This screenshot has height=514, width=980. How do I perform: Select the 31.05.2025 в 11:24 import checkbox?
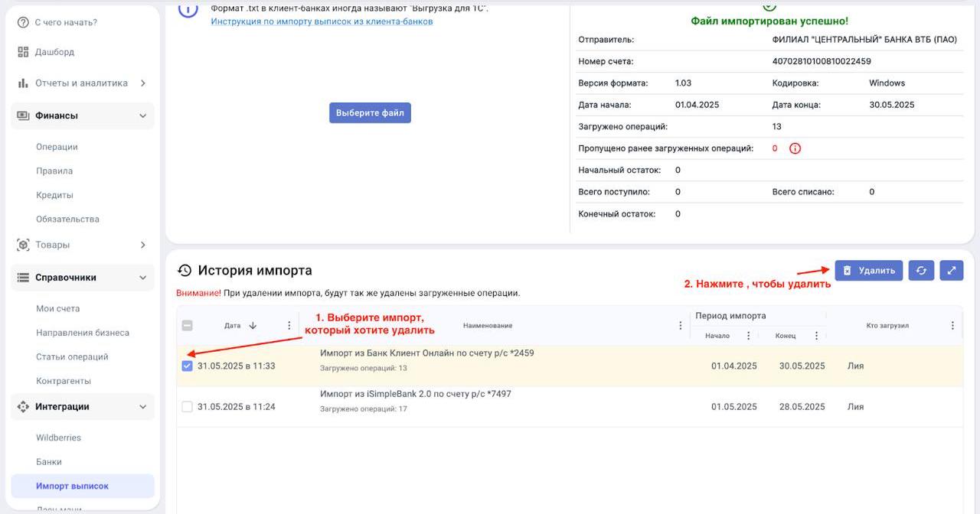pyautogui.click(x=188, y=407)
